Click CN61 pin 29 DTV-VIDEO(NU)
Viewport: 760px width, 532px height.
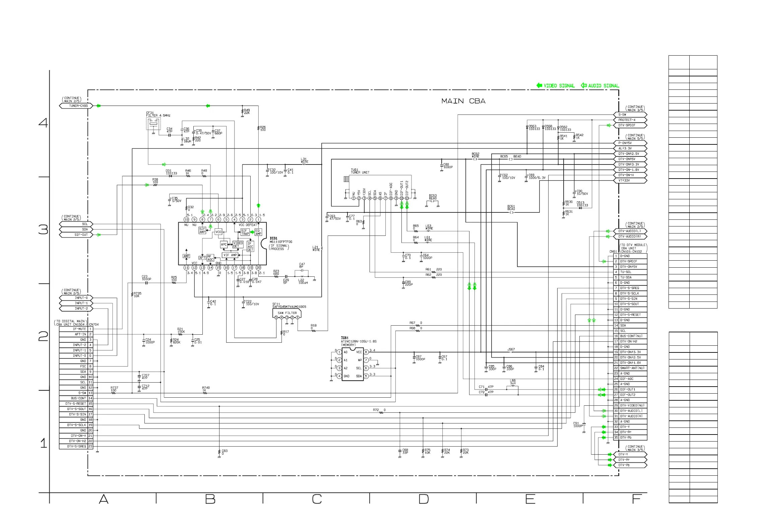point(630,405)
